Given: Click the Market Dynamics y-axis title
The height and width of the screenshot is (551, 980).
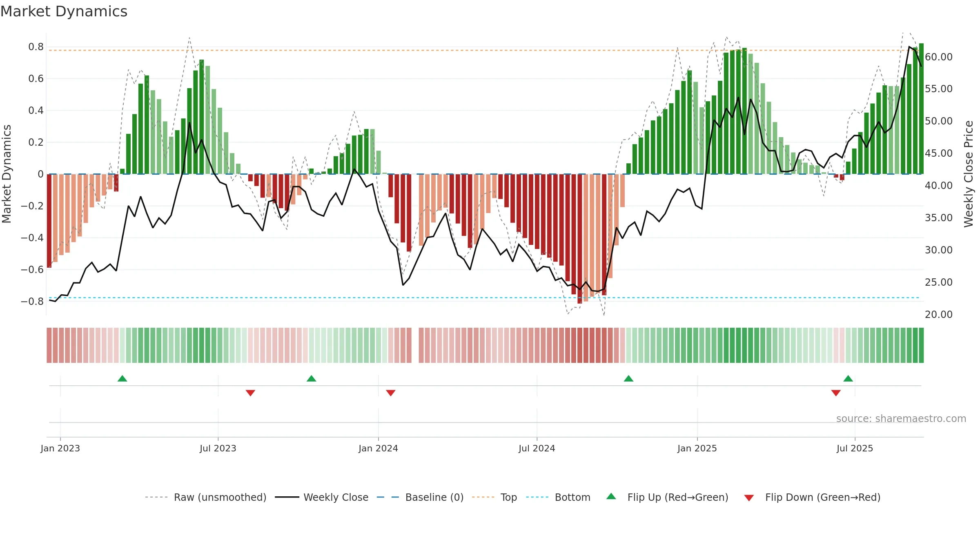Looking at the screenshot, I should [x=7, y=174].
